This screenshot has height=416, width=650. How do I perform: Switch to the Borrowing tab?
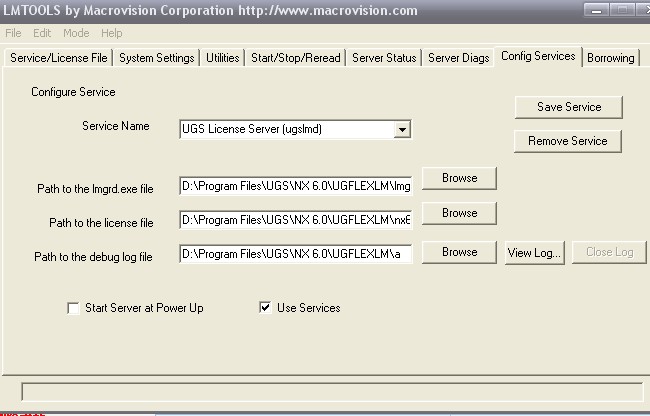pyautogui.click(x=611, y=58)
